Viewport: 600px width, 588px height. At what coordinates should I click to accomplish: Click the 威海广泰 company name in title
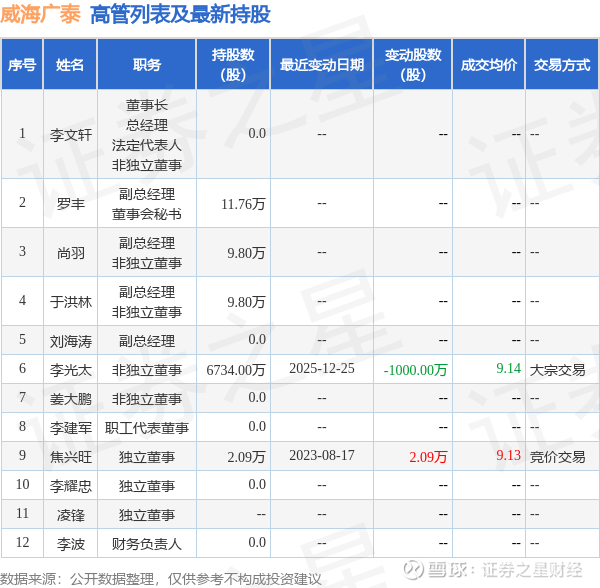tap(40, 15)
